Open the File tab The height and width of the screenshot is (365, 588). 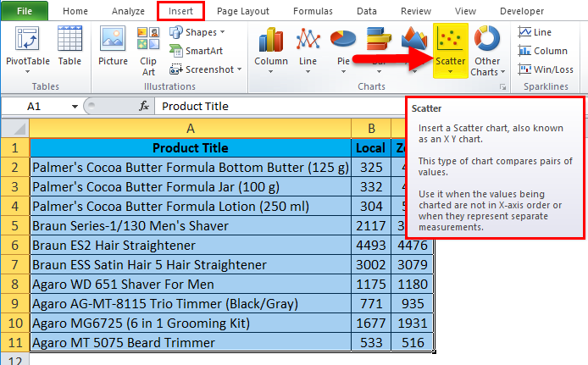(x=25, y=11)
